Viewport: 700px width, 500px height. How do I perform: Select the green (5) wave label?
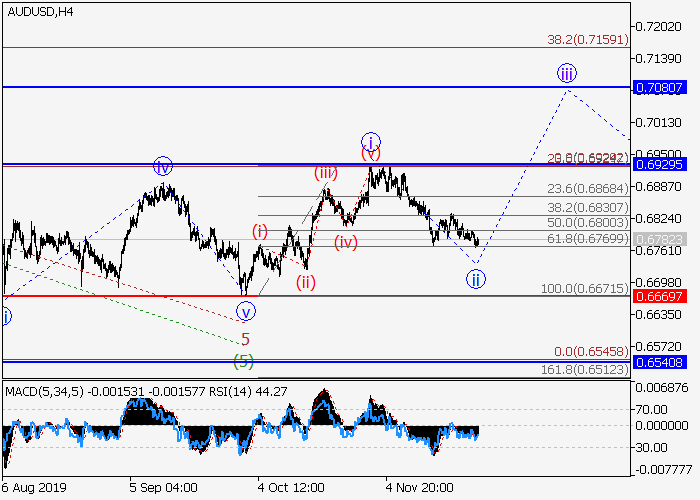[242, 359]
